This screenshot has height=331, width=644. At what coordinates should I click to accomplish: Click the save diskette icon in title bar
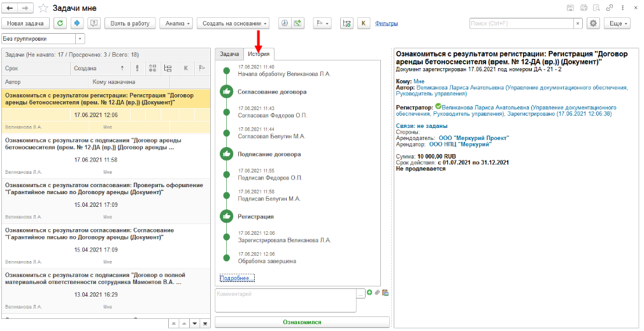(570, 8)
